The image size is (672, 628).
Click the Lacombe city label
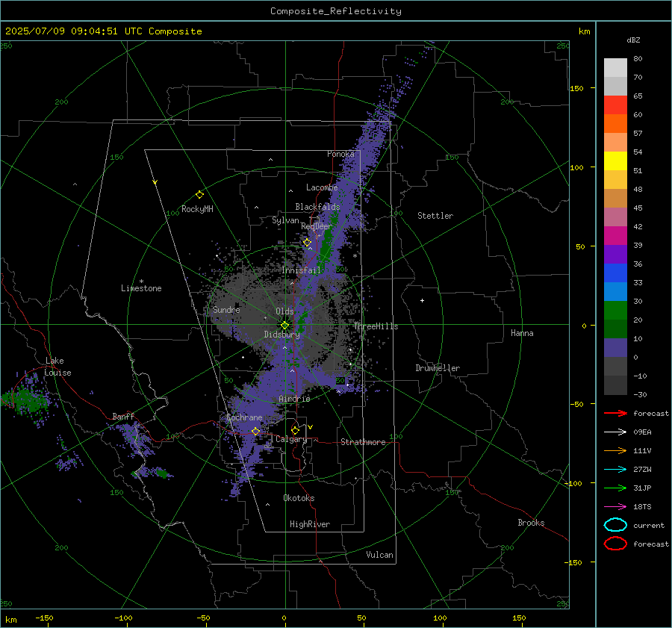click(322, 187)
